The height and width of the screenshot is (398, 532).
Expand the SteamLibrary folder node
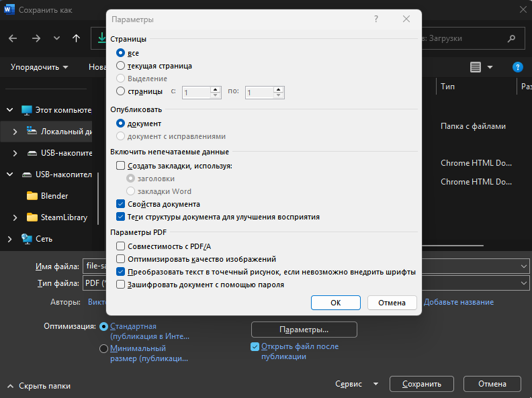coord(15,217)
